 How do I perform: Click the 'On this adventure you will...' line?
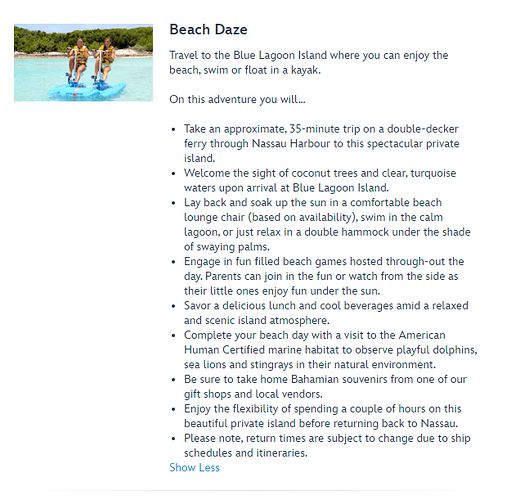(237, 99)
